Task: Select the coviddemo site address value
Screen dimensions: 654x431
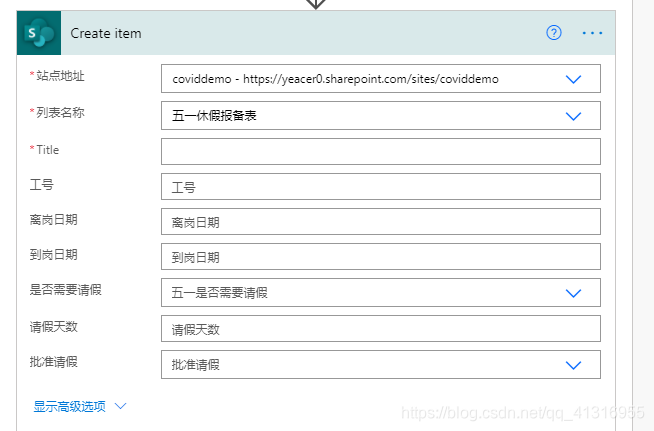Action: pyautogui.click(x=335, y=79)
